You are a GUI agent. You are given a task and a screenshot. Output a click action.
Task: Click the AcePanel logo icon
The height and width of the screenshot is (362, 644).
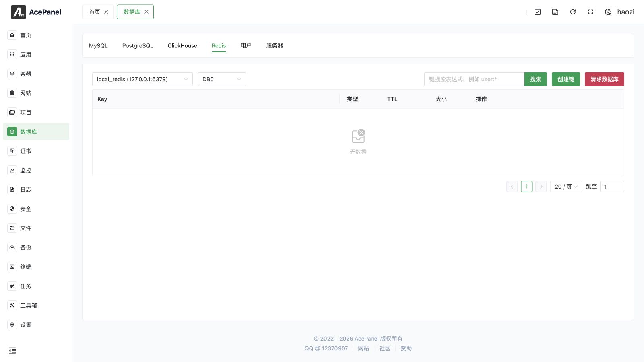click(x=19, y=12)
